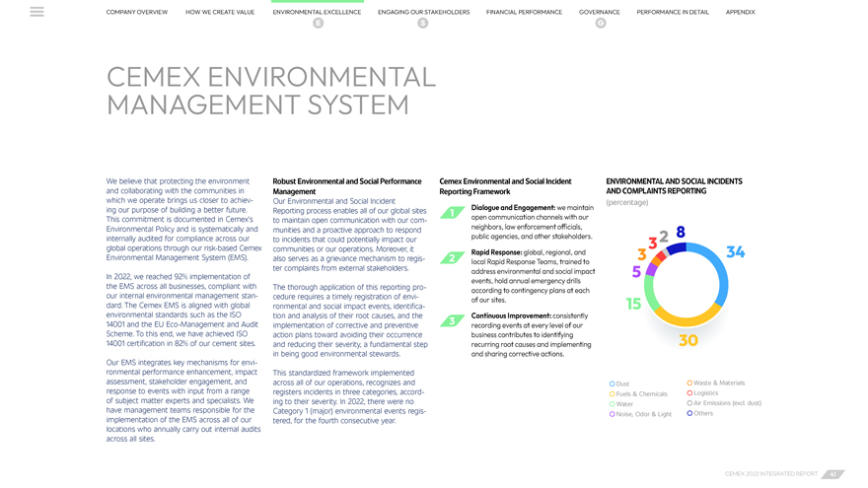This screenshot has width=868, height=488.
Task: Open the hamburger menu icon
Action: click(x=36, y=12)
